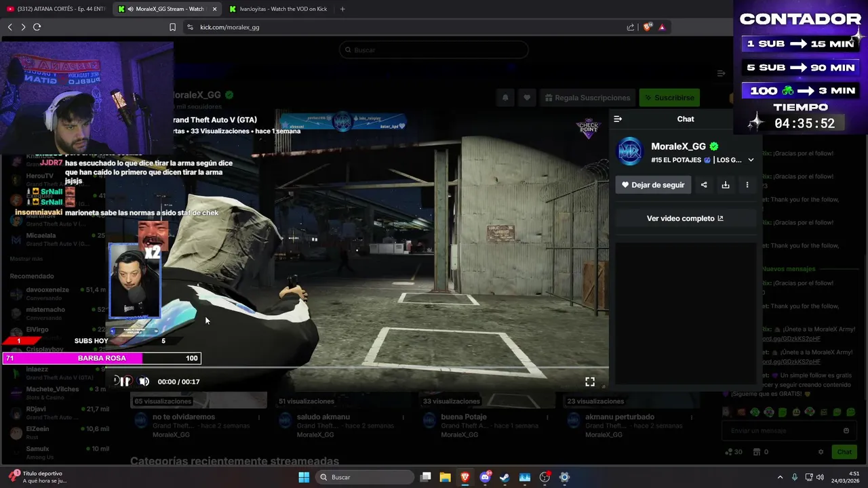868x488 pixels.
Task: Click the Brave Rewards triangle icon
Action: pyautogui.click(x=662, y=27)
